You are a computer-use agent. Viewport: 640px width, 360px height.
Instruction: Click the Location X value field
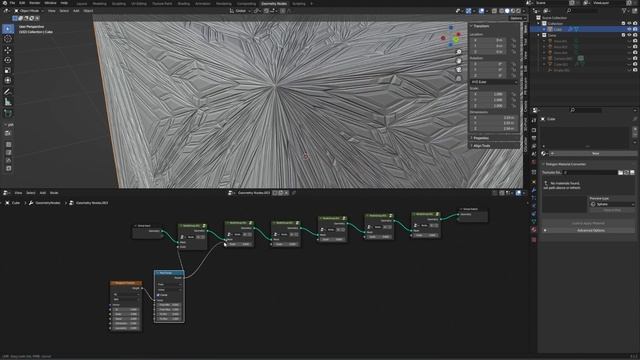(x=489, y=40)
